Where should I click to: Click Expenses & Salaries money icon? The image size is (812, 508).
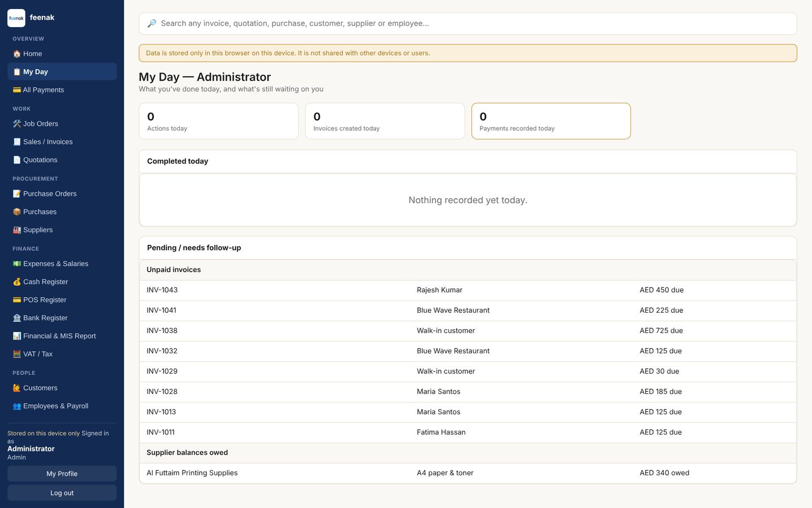coord(17,264)
